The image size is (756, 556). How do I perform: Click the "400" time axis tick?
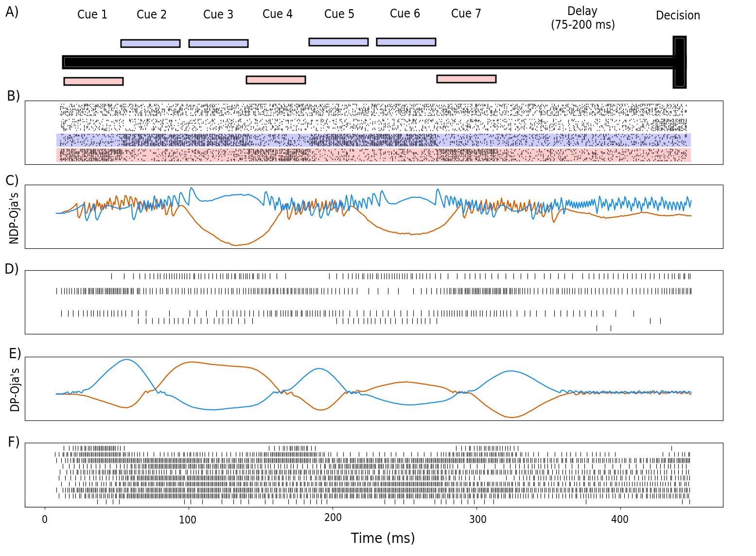tap(620, 520)
